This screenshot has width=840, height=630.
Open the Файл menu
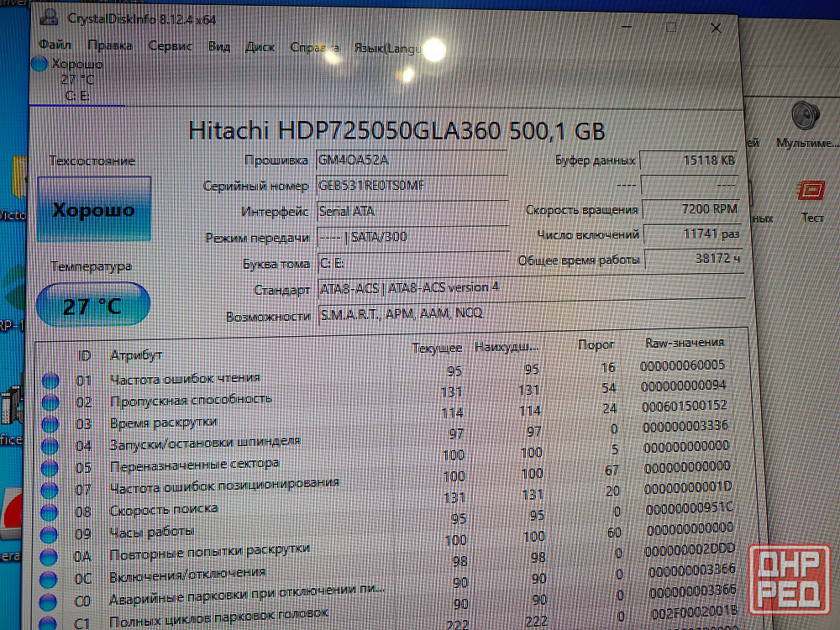[55, 45]
